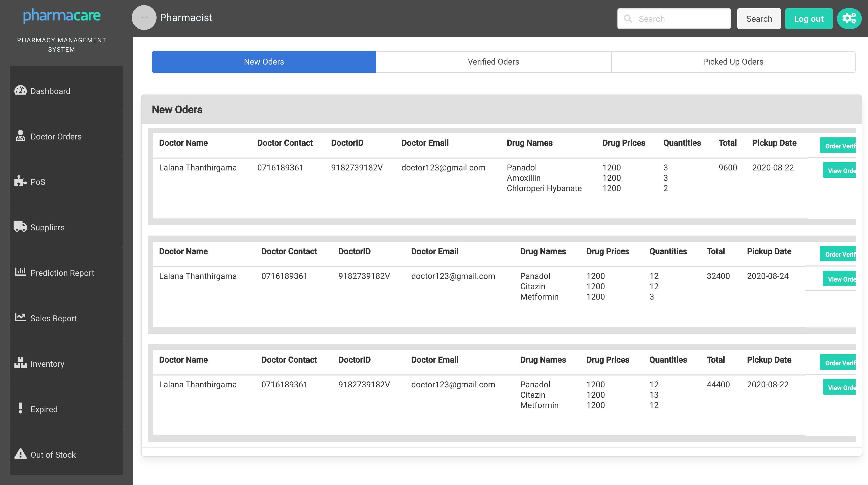View the order with total 32400
The height and width of the screenshot is (485, 868).
click(840, 279)
